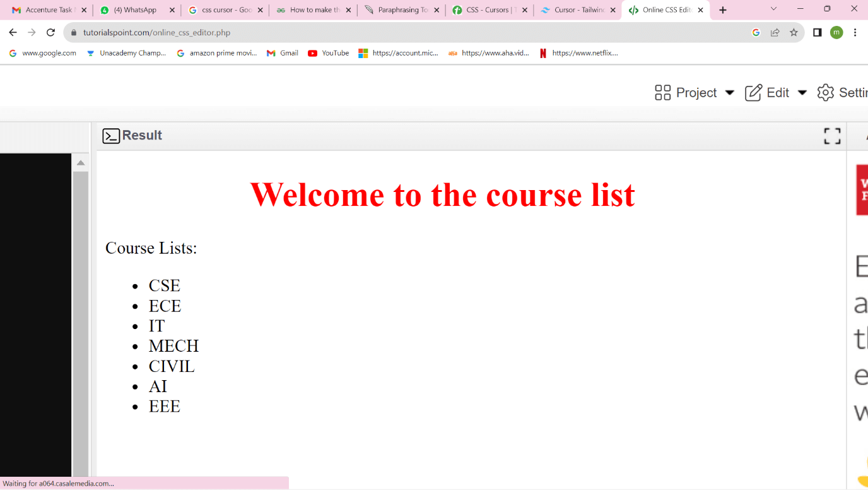The width and height of the screenshot is (868, 490).
Task: Open the Project grid icon in the editor toolbar
Action: point(662,92)
